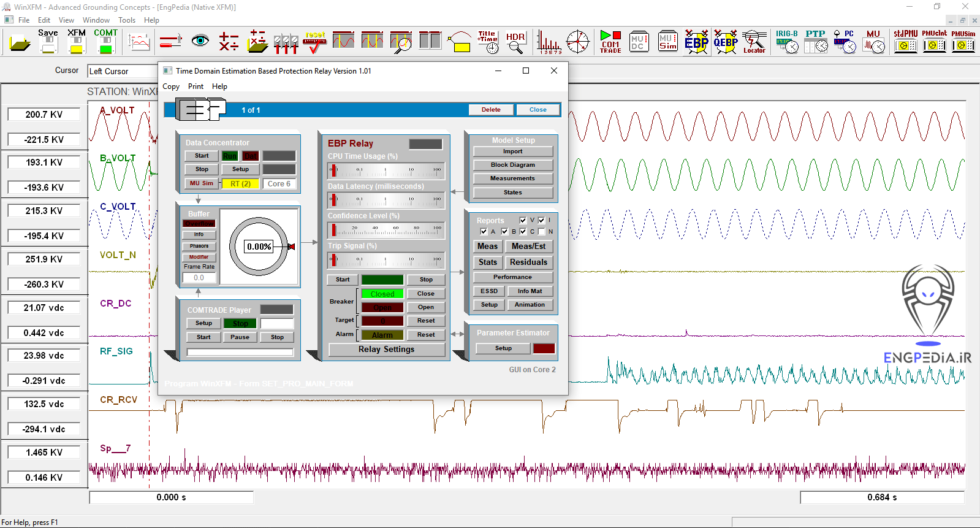Save as COMTRADE (COMT) icon
Viewport: 980px width, 528px height.
tap(105, 41)
